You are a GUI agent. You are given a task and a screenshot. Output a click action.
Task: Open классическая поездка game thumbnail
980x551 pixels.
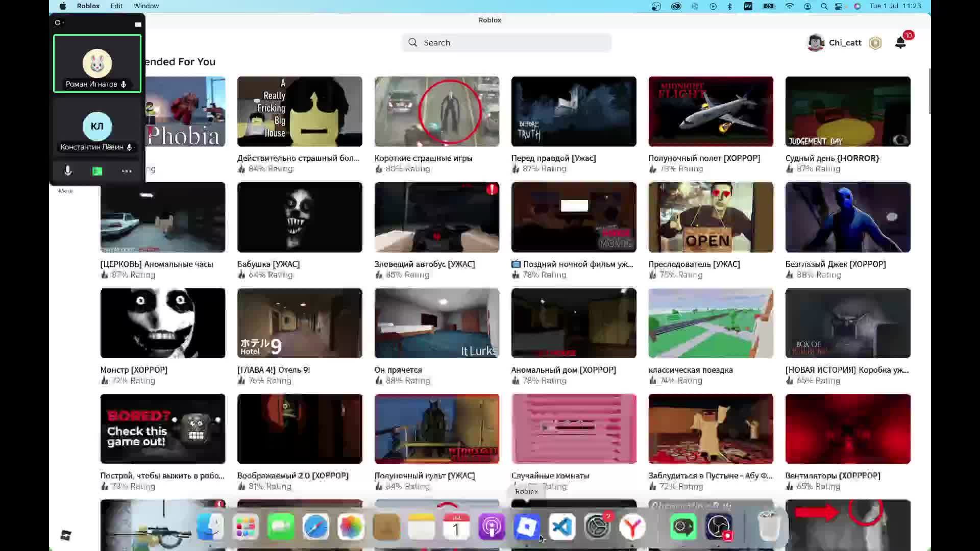[x=711, y=323]
